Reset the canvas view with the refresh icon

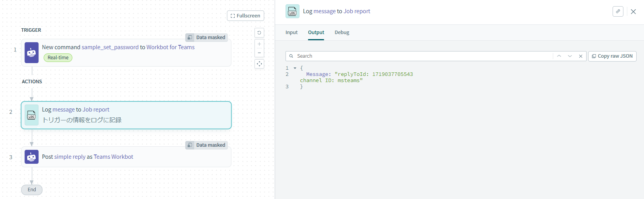[260, 33]
